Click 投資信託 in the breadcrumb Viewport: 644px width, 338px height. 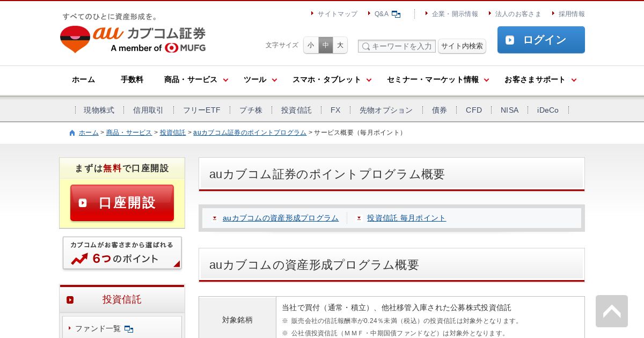coord(173,133)
